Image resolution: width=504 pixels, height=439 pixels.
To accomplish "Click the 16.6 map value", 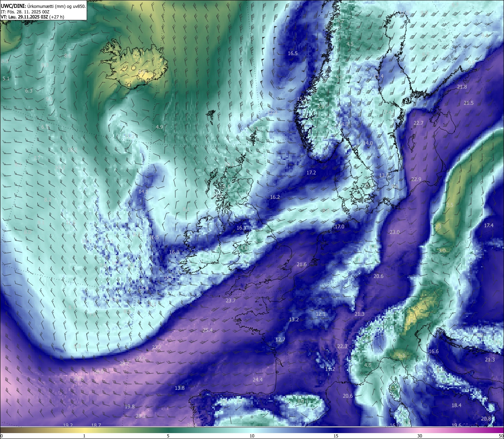I will click(434, 351).
